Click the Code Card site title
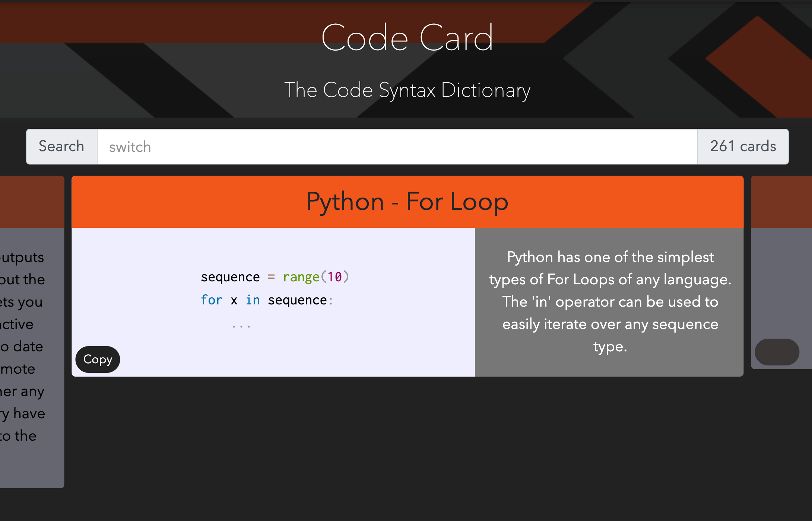812x521 pixels. (406, 38)
